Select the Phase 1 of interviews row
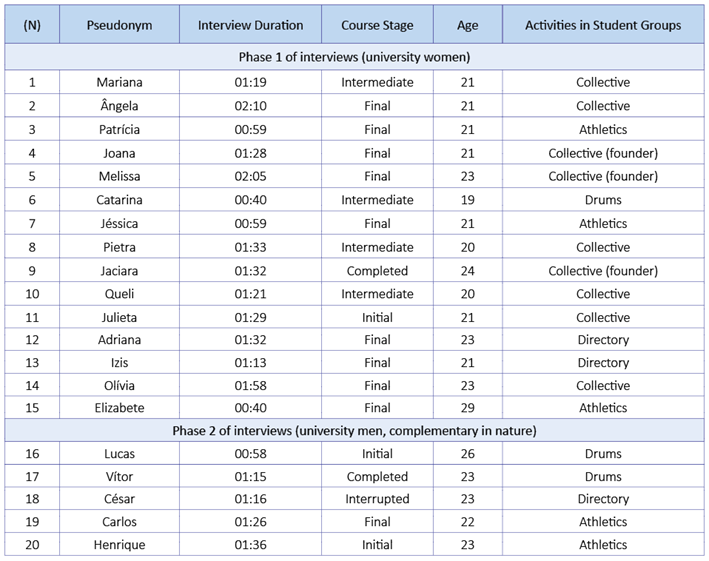The width and height of the screenshot is (709, 561). pos(354,57)
